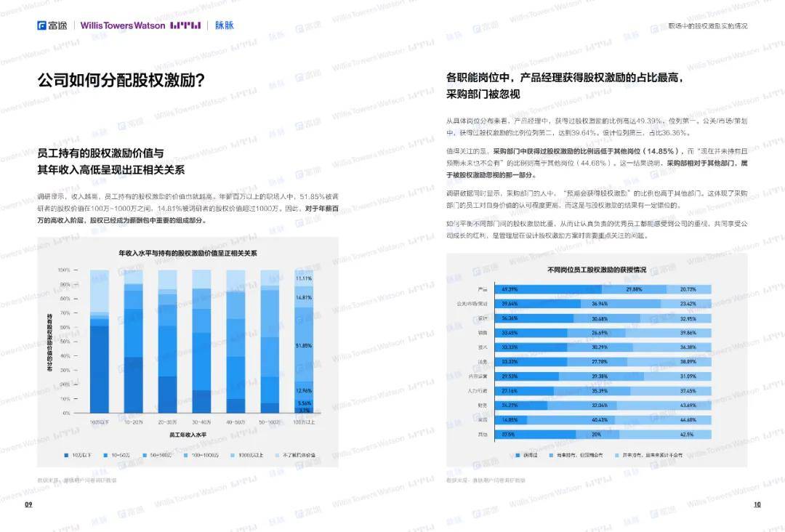Viewport: 785px width, 532px height.
Task: Click the 23.42% bar value
Action: (688, 304)
